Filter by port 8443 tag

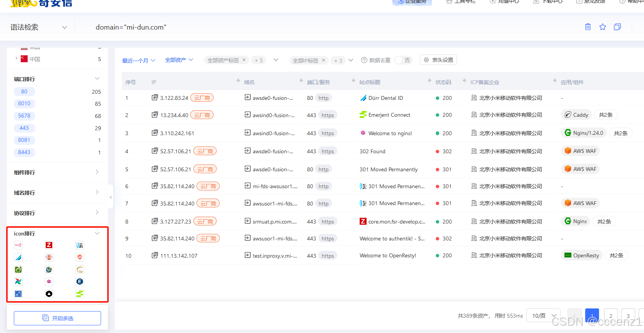[24, 152]
